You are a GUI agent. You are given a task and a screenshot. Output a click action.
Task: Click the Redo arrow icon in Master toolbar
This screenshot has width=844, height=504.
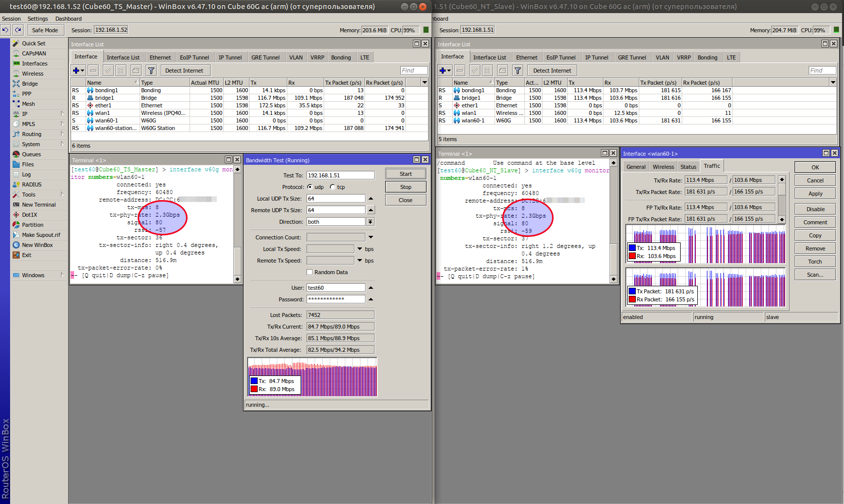pyautogui.click(x=18, y=30)
